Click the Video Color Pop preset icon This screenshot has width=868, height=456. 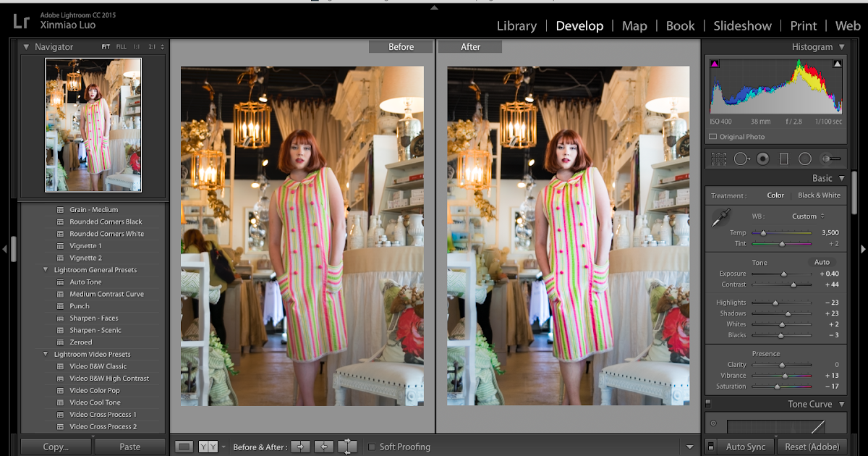61,391
